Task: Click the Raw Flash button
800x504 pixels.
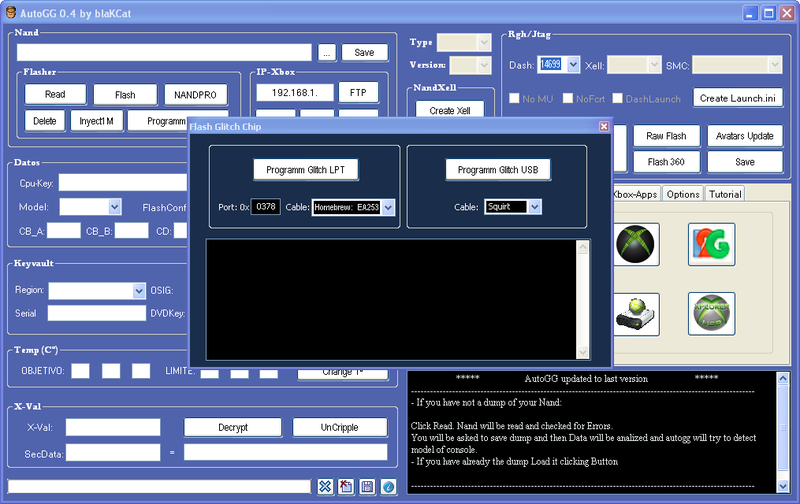Action: pyautogui.click(x=666, y=136)
